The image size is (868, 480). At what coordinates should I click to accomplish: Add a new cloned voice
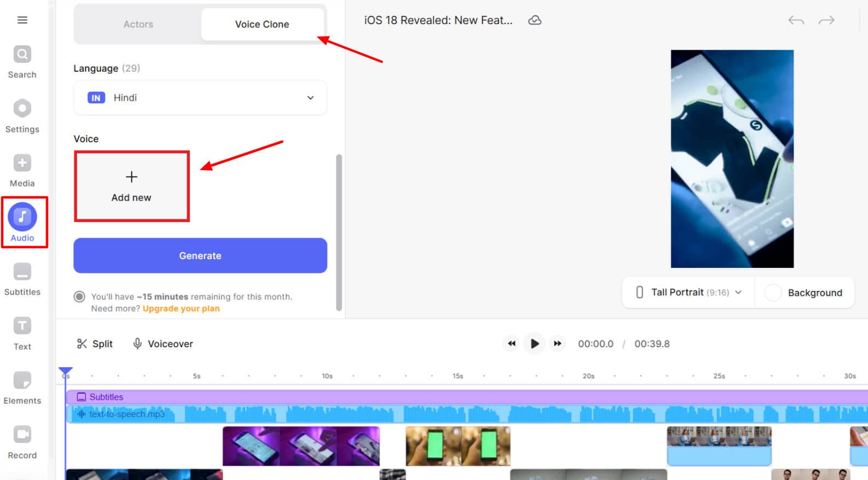132,186
